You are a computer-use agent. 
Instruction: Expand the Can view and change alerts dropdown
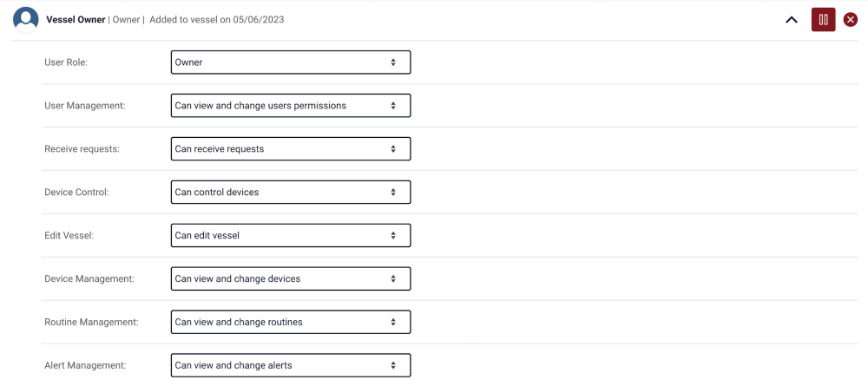pyautogui.click(x=290, y=365)
